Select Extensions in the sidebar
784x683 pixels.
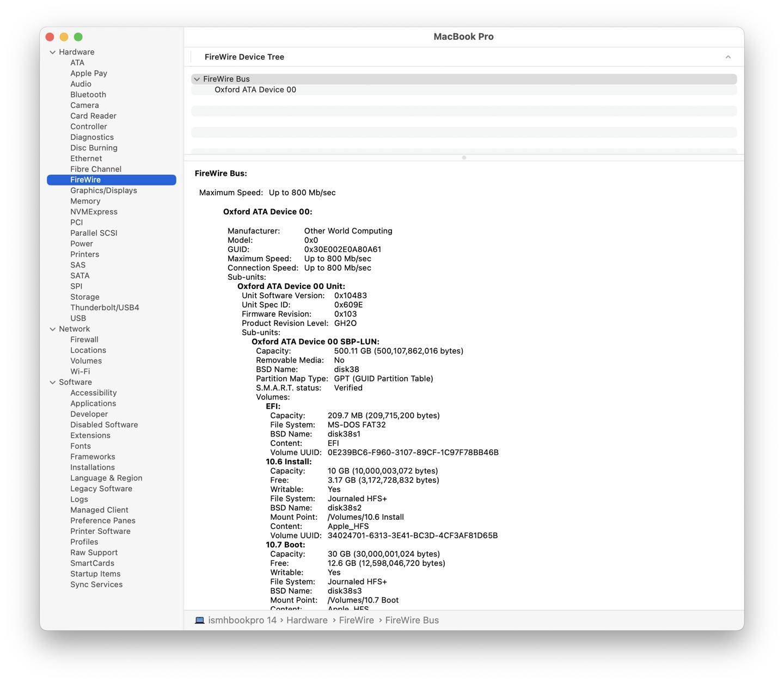point(90,435)
